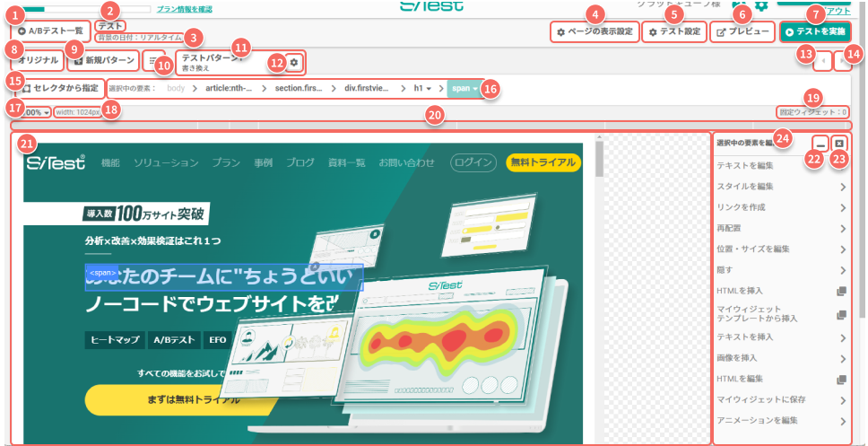The height and width of the screenshot is (446, 868).
Task: Open ページの表示設定
Action: [x=595, y=32]
